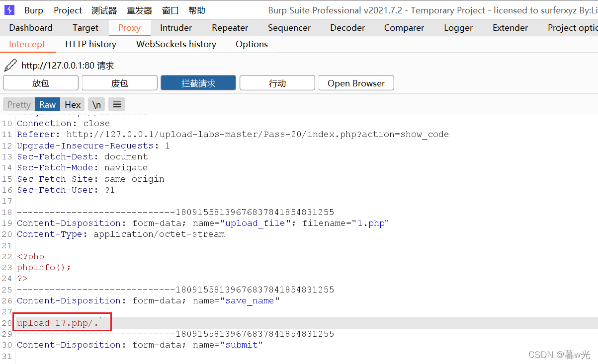This screenshot has width=598, height=364.
Task: Click the name="submit" Content-Disposition line
Action: tap(140, 345)
